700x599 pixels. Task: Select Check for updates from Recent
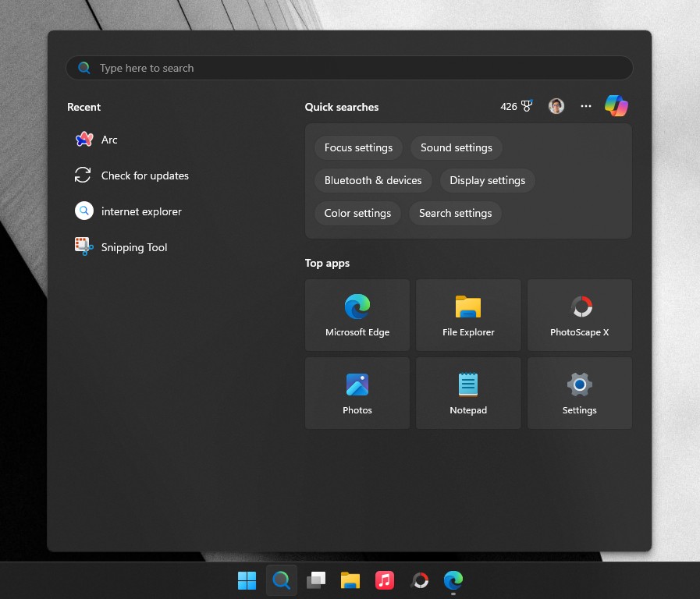coord(144,175)
